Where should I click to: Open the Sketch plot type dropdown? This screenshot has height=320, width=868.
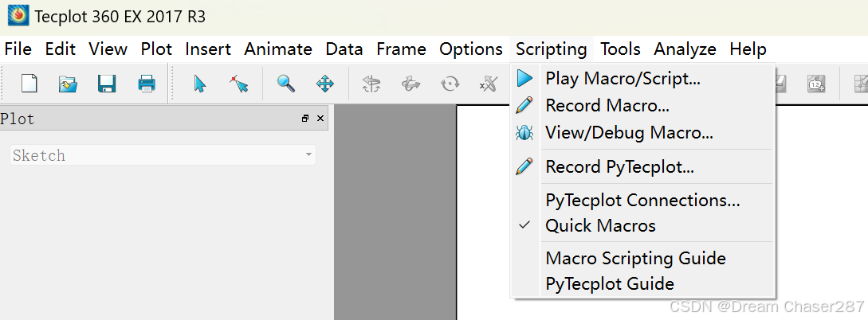coord(163,155)
